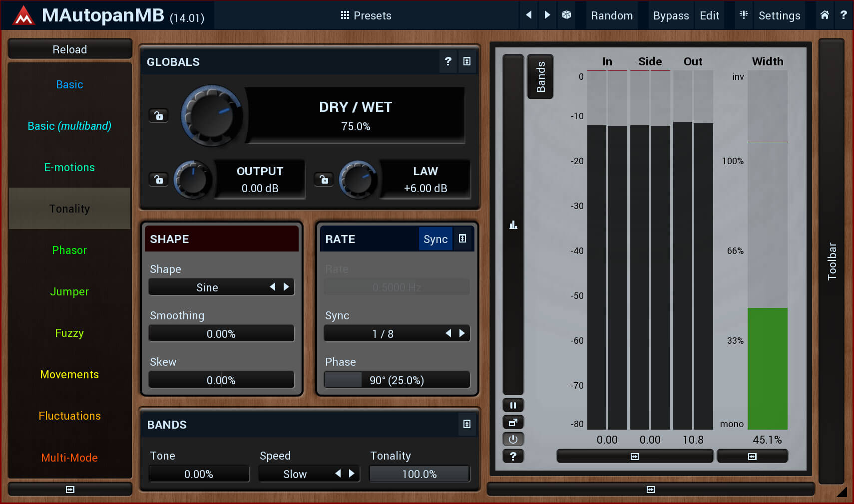Open the Bands meter tab
The width and height of the screenshot is (854, 504).
click(540, 76)
